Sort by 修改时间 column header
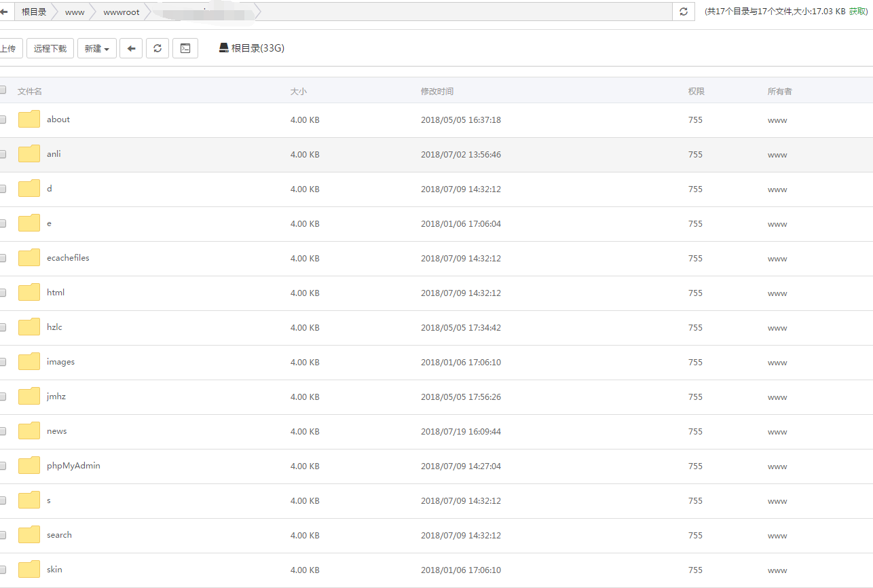 (x=437, y=91)
